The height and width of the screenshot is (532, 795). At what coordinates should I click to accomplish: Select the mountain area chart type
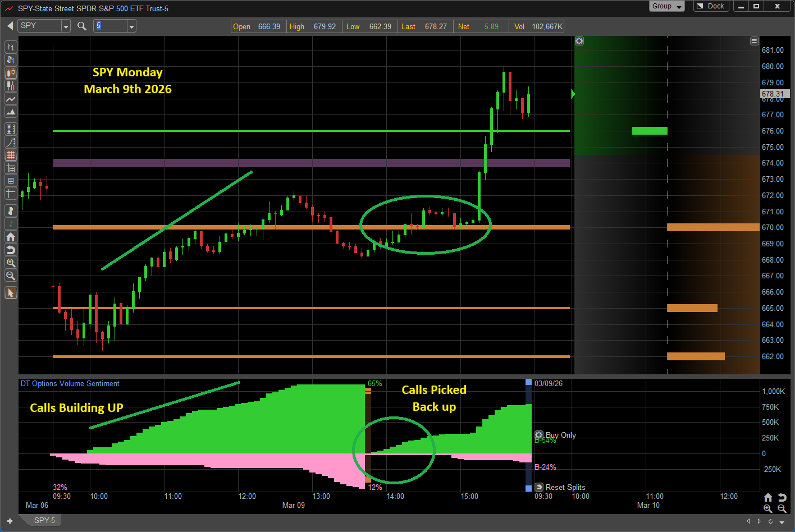click(x=11, y=112)
